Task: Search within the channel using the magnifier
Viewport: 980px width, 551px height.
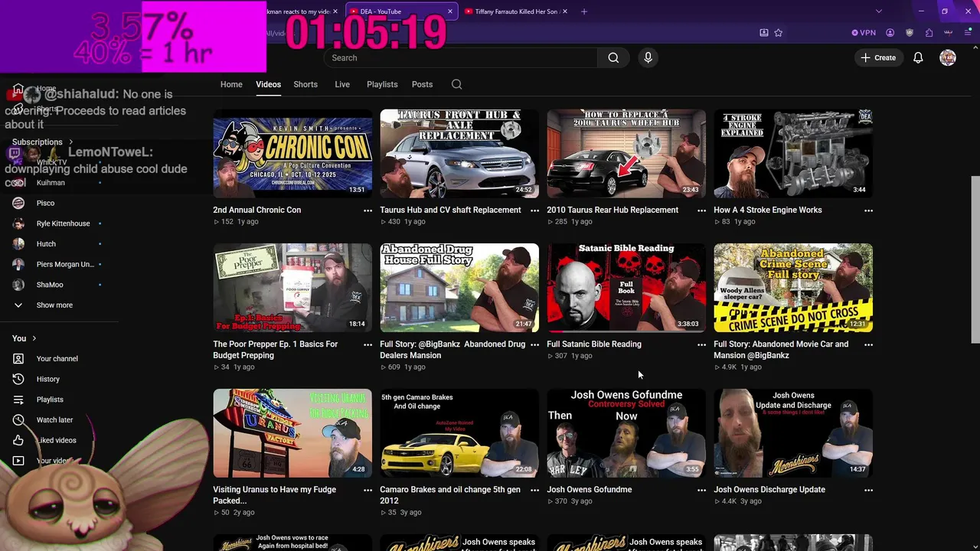Action: coord(456,84)
